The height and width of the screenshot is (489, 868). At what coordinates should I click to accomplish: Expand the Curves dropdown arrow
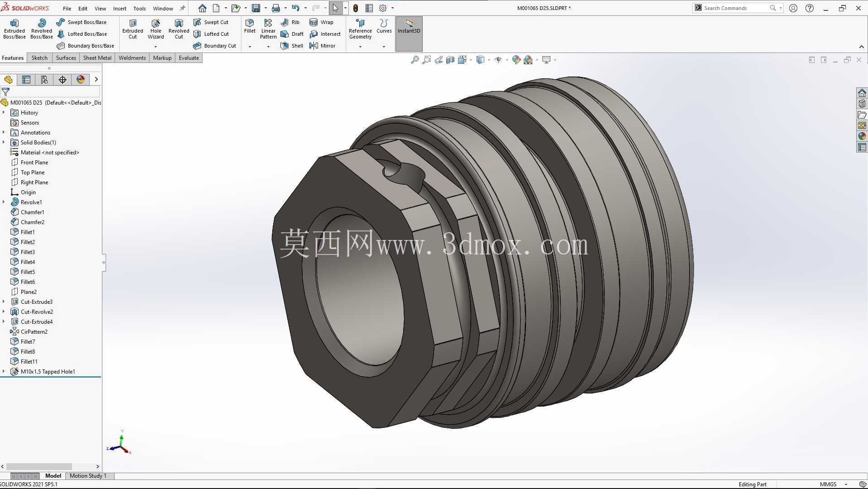pyautogui.click(x=384, y=47)
